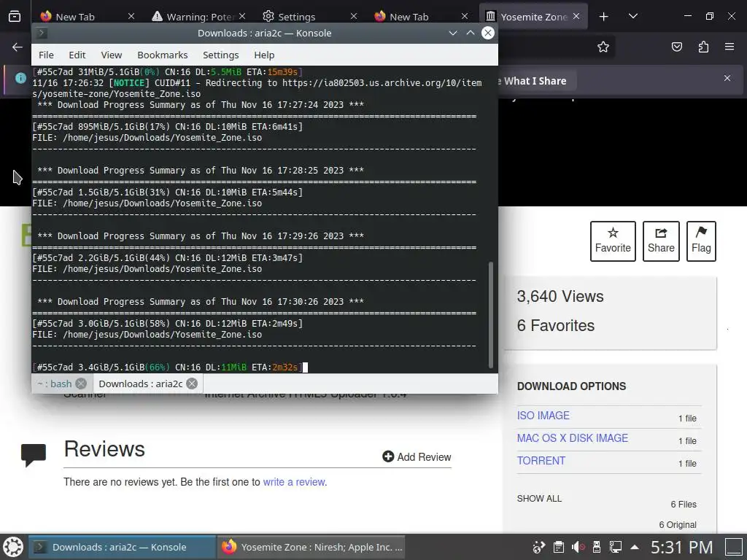This screenshot has height=560, width=747.
Task: Open Konsole Settings menu
Action: point(220,55)
